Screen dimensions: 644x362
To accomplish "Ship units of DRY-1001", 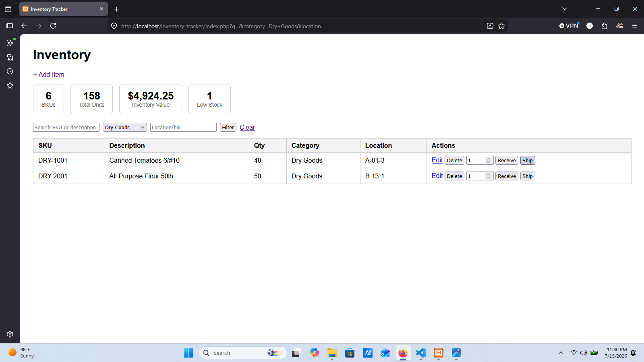I will click(528, 160).
